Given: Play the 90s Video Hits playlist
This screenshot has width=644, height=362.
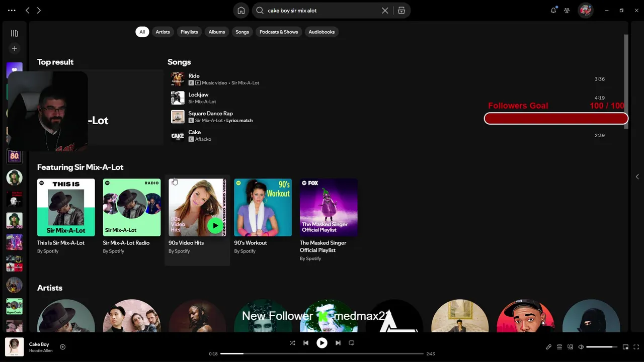Looking at the screenshot, I should (215, 225).
